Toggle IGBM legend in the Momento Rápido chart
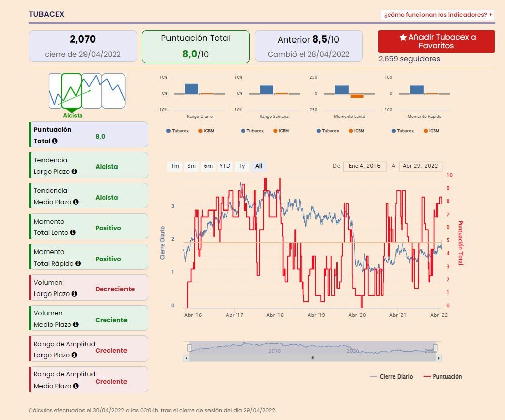The width and height of the screenshot is (505, 420). pyautogui.click(x=431, y=131)
